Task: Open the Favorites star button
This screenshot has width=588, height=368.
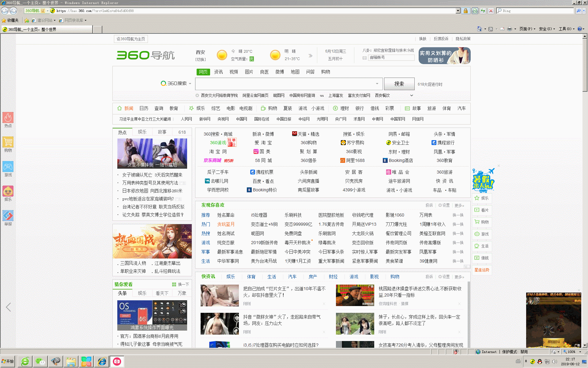Action: coord(10,20)
